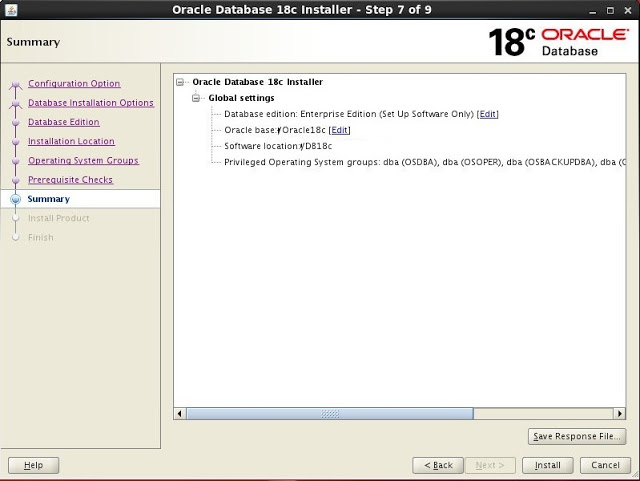Navigate to Installation Location step
Viewport: 640px width, 481px height.
[71, 141]
